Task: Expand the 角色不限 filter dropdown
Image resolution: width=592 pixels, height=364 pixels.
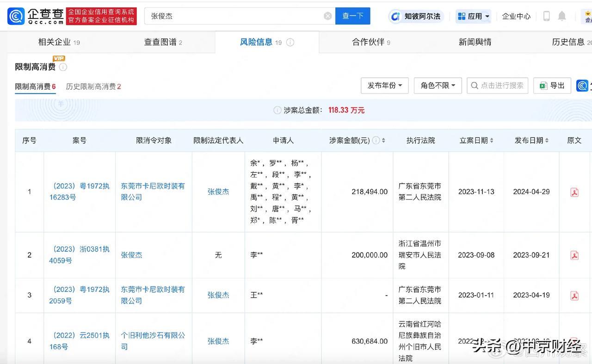Action: (x=438, y=86)
